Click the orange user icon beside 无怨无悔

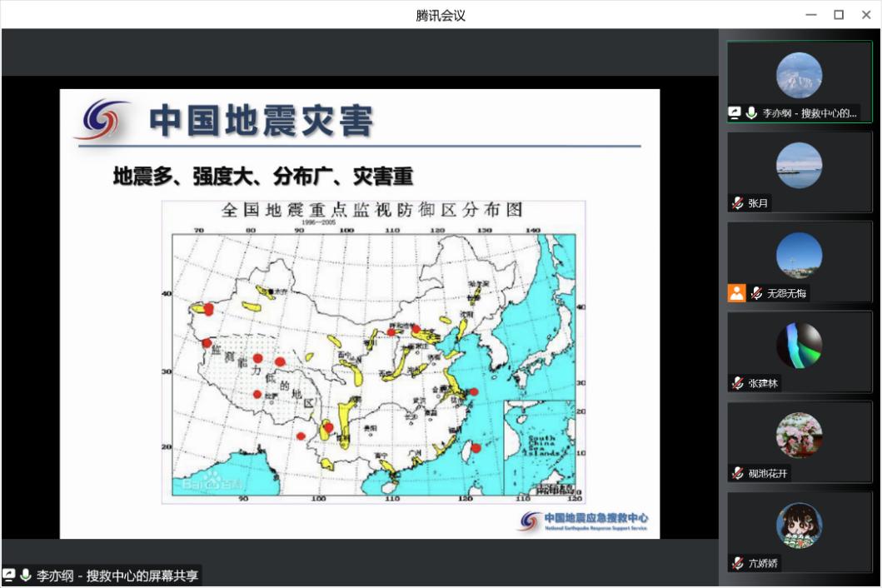736,293
